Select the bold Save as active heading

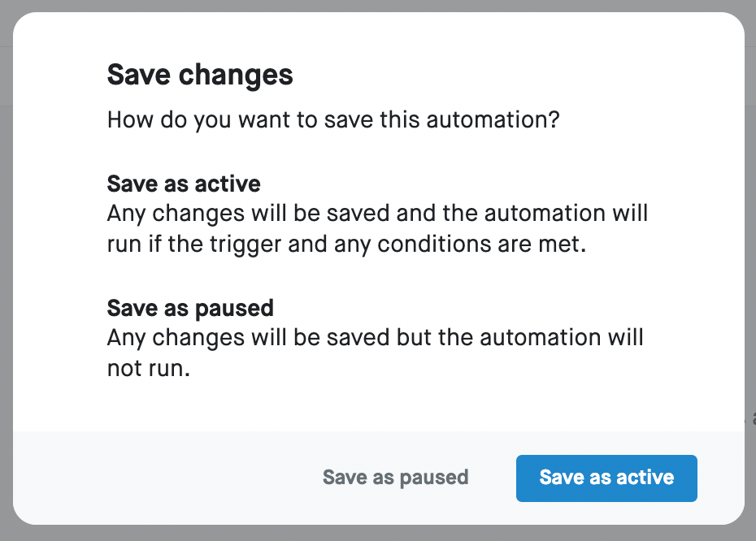[x=184, y=184]
